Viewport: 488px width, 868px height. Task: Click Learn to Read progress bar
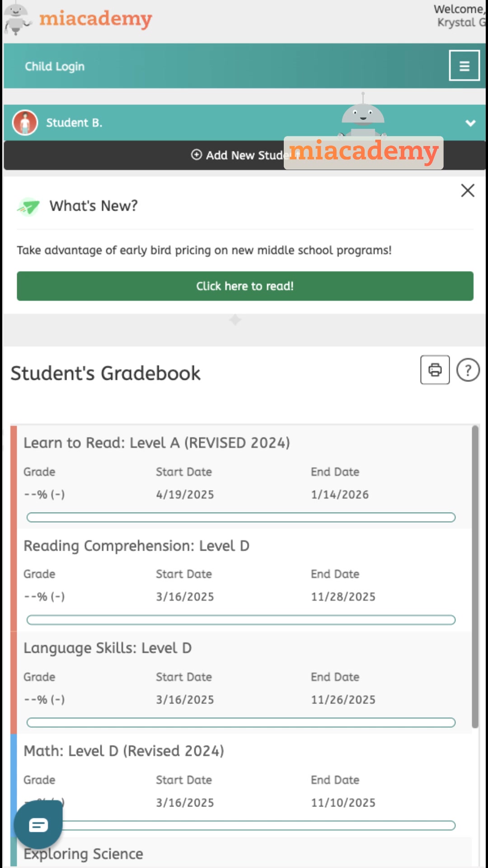coord(241,517)
